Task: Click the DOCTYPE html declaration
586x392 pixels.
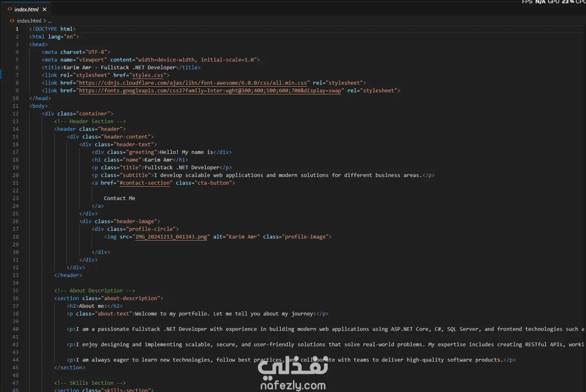Action: click(x=53, y=29)
